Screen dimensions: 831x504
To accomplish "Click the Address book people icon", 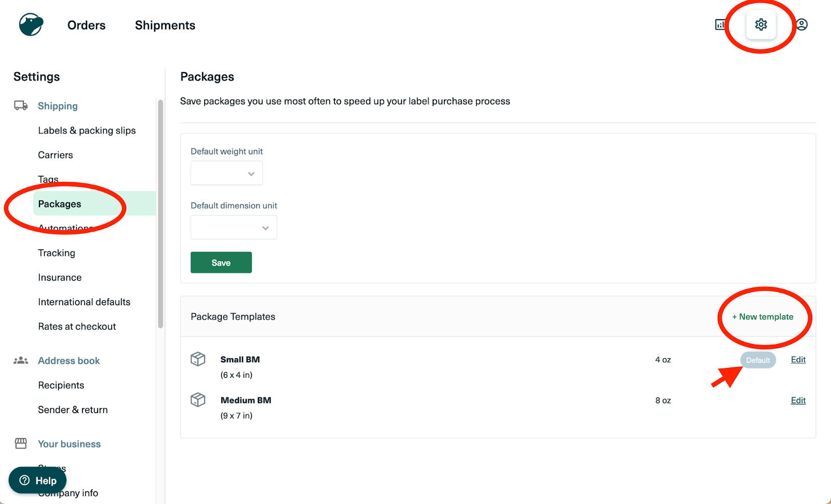I will tap(21, 360).
